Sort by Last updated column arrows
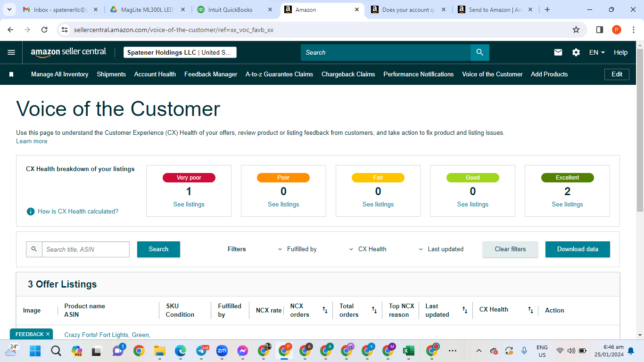This screenshot has height=362, width=644. tap(465, 310)
